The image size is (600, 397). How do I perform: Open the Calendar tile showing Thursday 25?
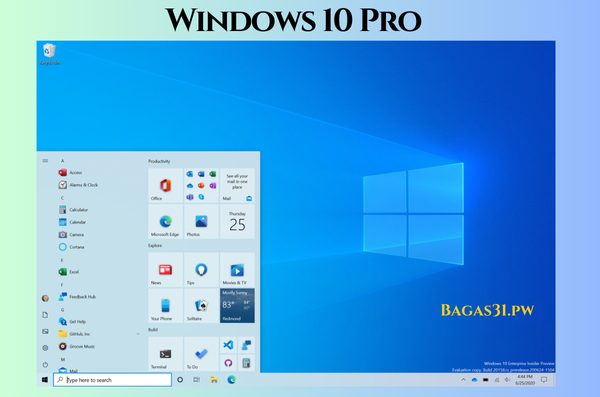tap(237, 222)
